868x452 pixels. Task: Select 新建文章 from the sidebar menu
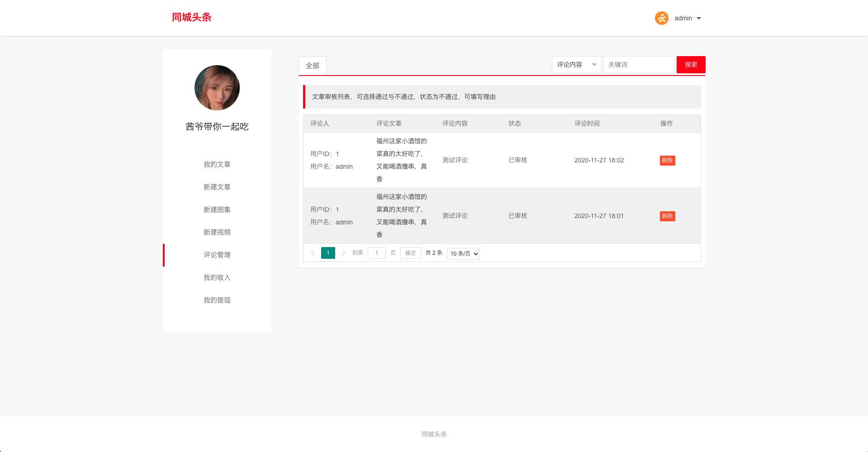coord(217,187)
